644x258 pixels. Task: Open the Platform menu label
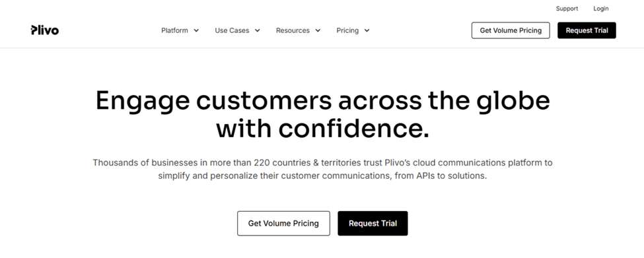pyautogui.click(x=174, y=30)
